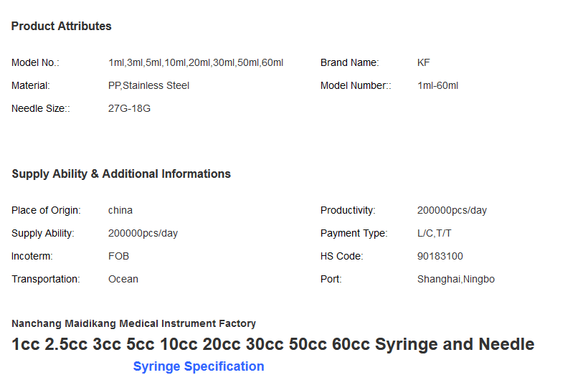Click the HS Code label
The width and height of the screenshot is (588, 375).
coord(341,256)
